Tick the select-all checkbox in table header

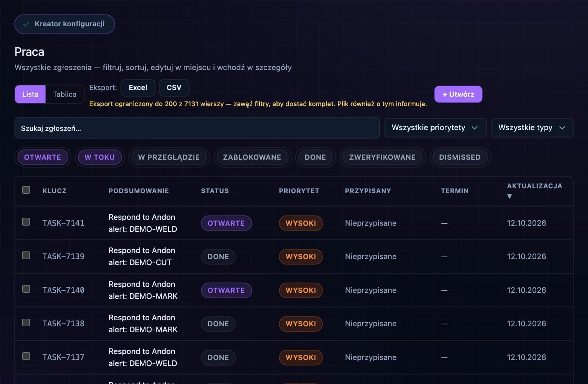point(26,190)
